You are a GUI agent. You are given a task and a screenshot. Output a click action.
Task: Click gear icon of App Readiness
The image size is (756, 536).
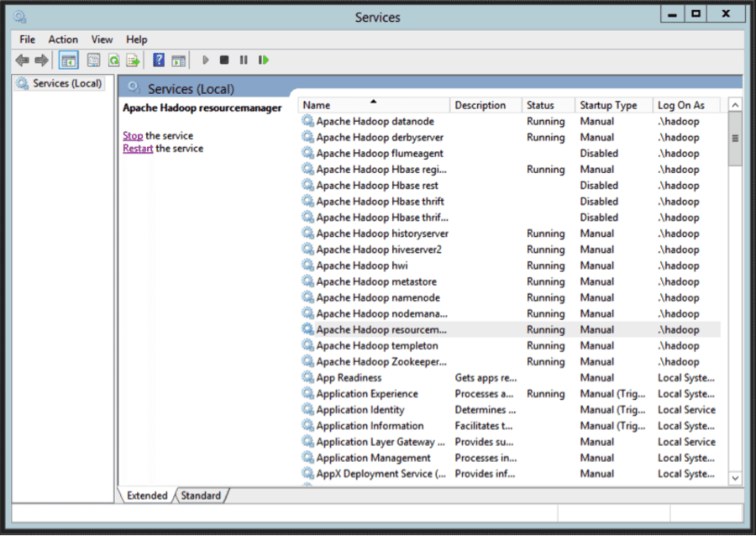point(307,377)
